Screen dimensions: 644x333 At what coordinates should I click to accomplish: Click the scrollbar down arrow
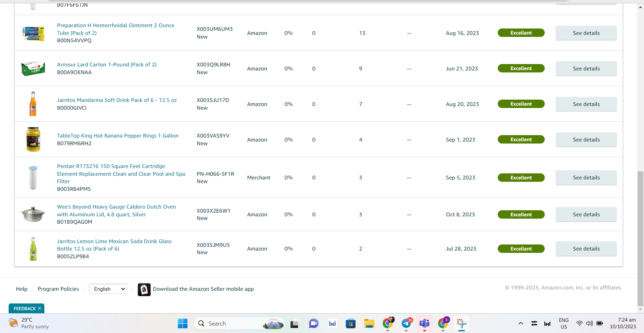(x=640, y=309)
